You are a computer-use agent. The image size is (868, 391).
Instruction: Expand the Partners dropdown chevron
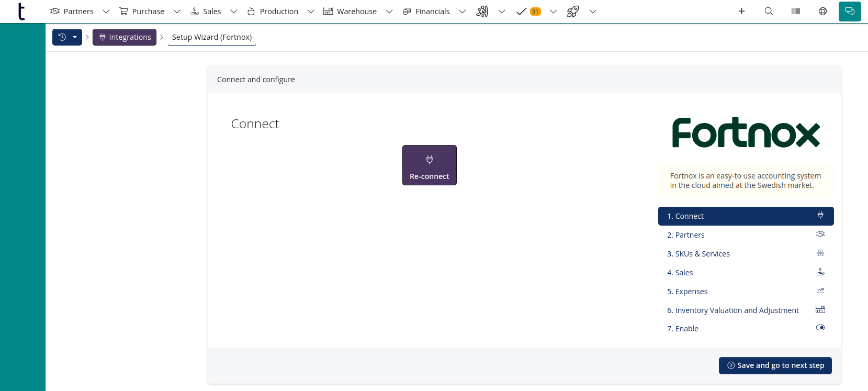[106, 12]
